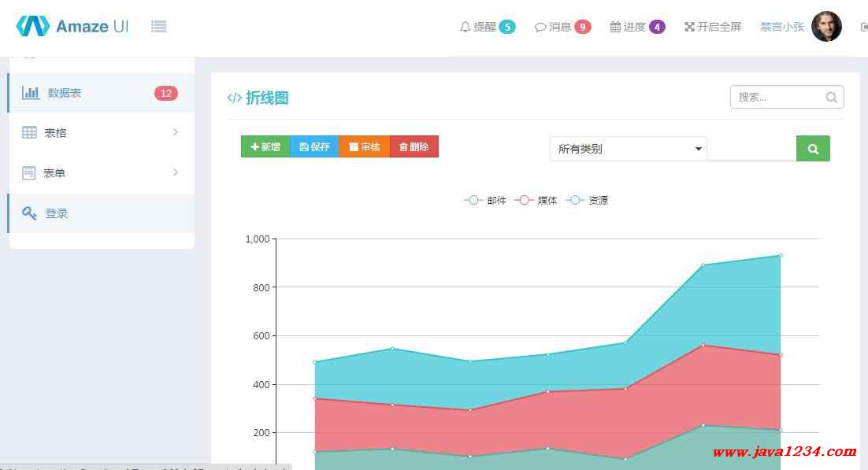Select 数据表 in the sidebar
The height and width of the screenshot is (470, 868).
click(102, 92)
